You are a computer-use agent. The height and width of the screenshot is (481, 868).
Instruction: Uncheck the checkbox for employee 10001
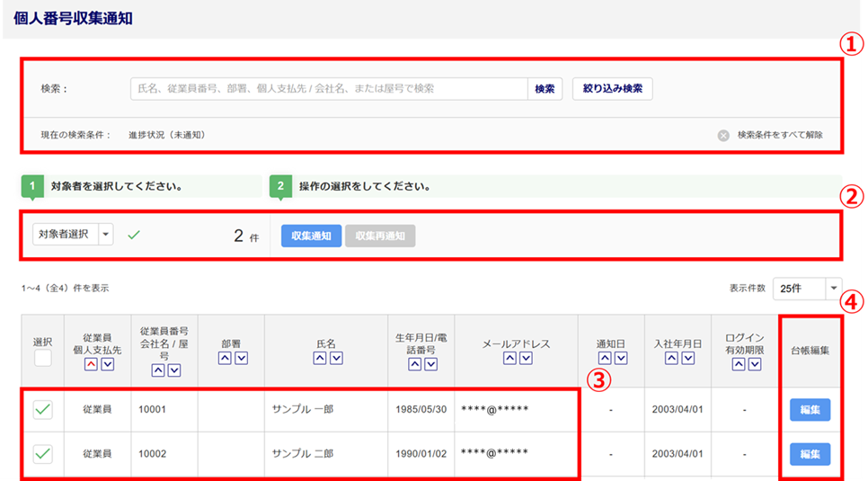(42, 410)
